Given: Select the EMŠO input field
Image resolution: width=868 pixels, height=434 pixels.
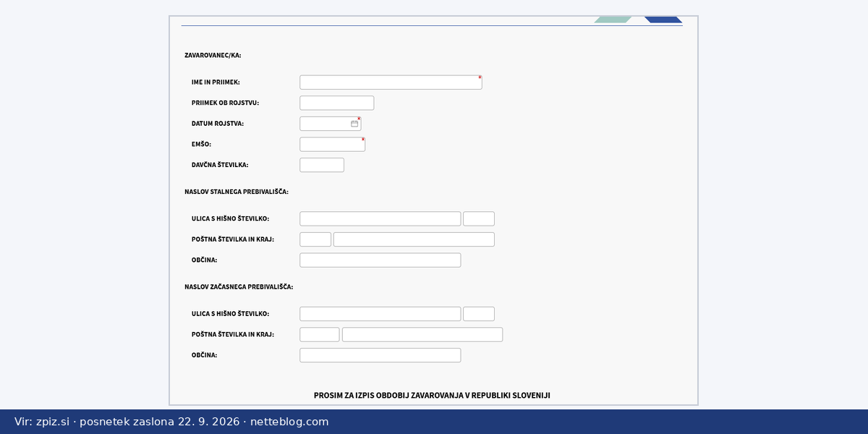Looking at the screenshot, I should [x=333, y=144].
